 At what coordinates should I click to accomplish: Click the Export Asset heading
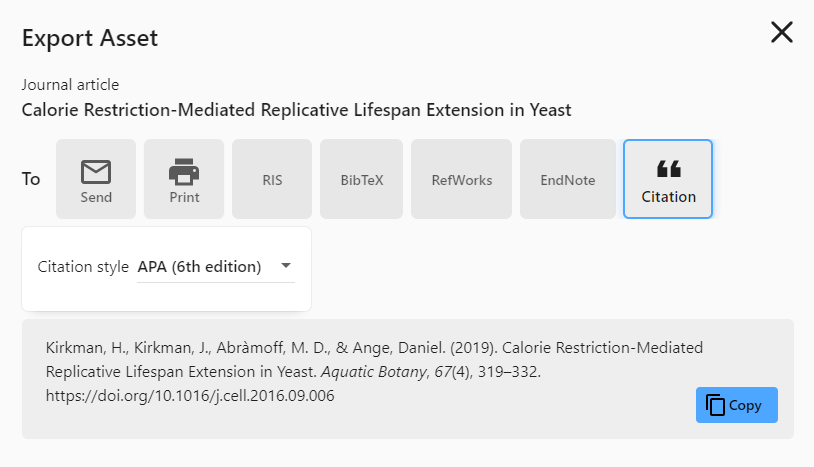90,39
